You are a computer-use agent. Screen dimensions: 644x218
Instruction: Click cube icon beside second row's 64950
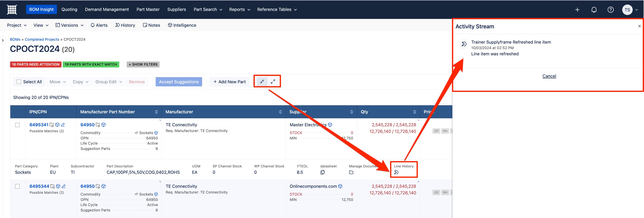pos(103,186)
